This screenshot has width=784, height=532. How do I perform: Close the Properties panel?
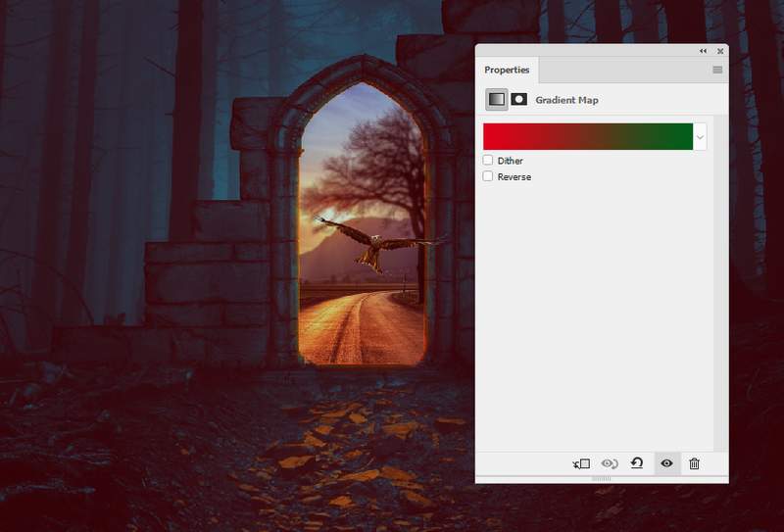pos(720,51)
